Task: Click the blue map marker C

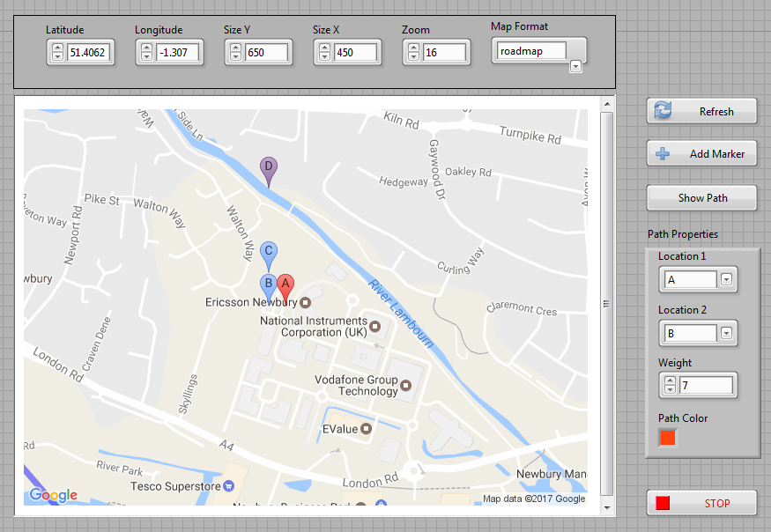Action: click(x=269, y=255)
